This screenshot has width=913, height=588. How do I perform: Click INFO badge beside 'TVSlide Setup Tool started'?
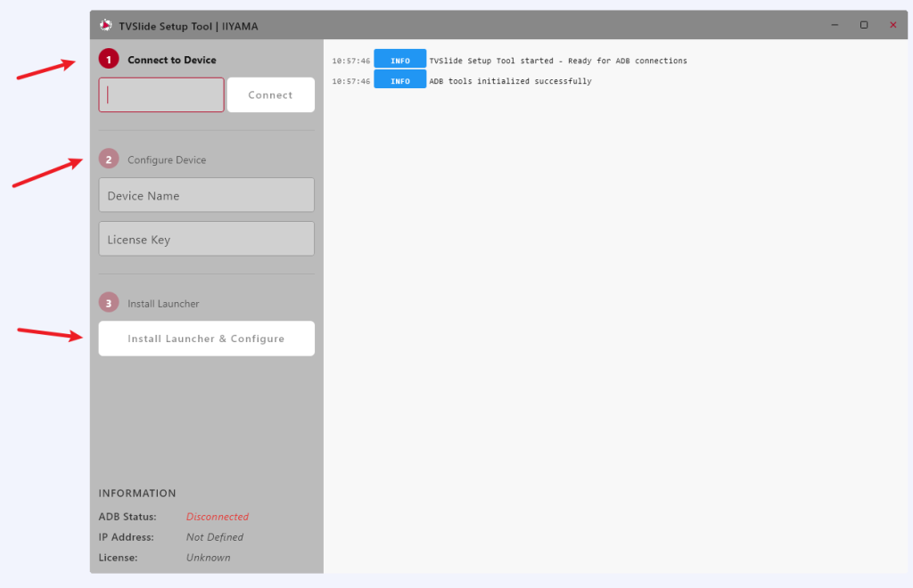(399, 61)
